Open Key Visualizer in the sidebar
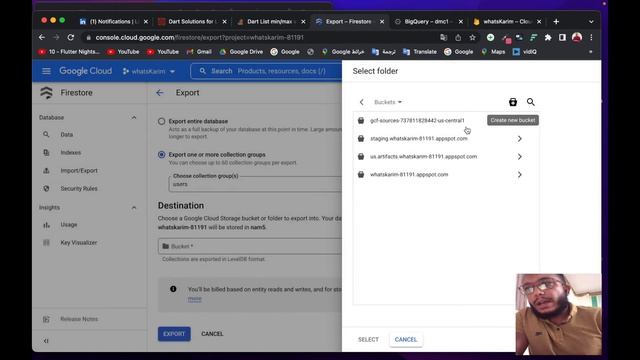 (x=78, y=242)
